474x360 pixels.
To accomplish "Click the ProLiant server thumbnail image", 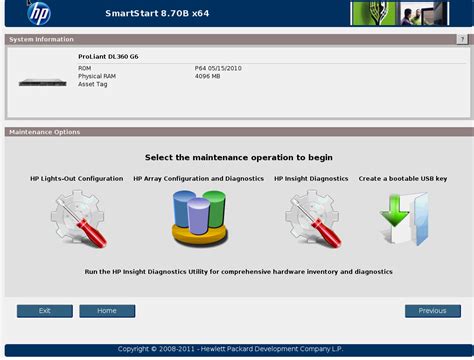I will pyautogui.click(x=43, y=82).
